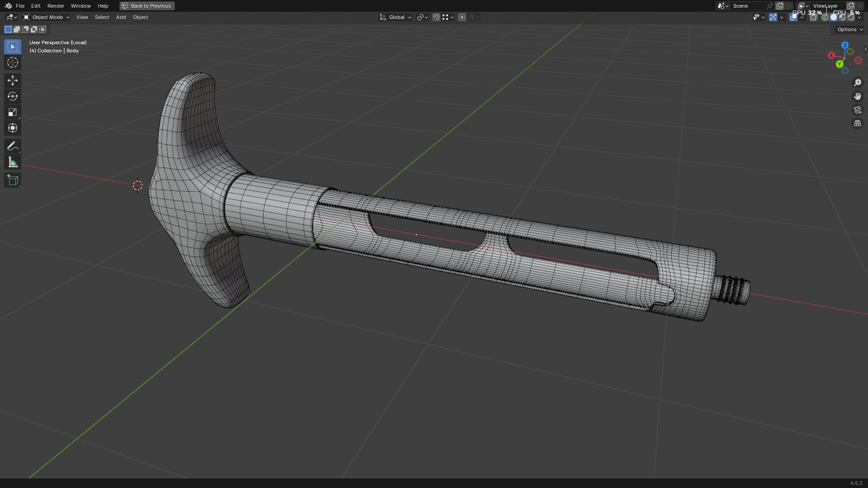Viewport: 868px width, 488px height.
Task: Toggle the camera view icon
Action: tap(858, 110)
